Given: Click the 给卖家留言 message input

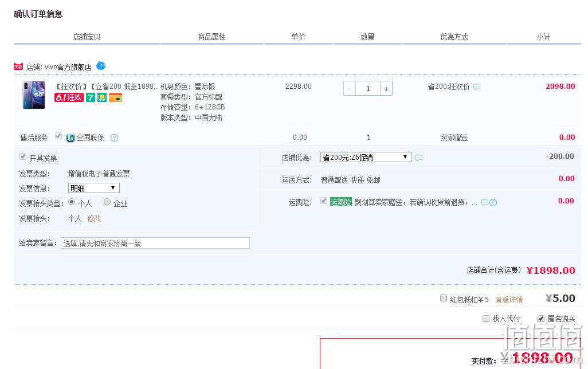Looking at the screenshot, I should click(155, 243).
